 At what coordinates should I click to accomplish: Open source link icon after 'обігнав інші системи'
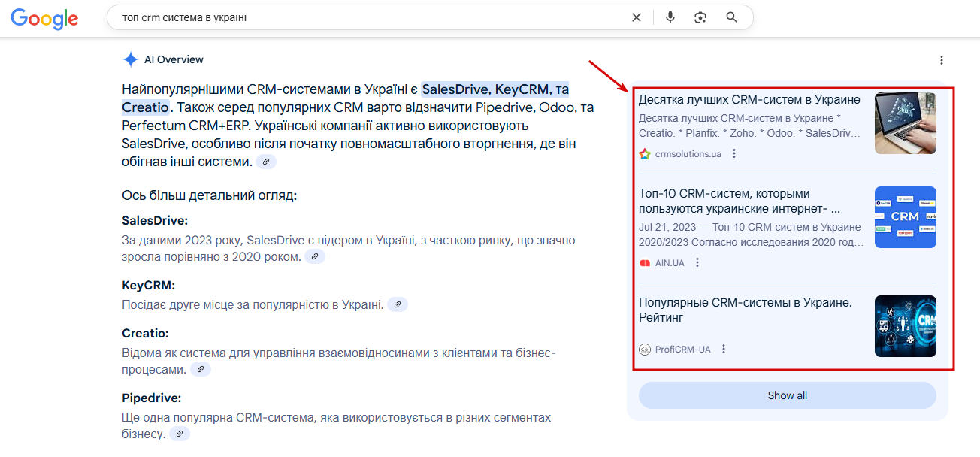pos(266,162)
